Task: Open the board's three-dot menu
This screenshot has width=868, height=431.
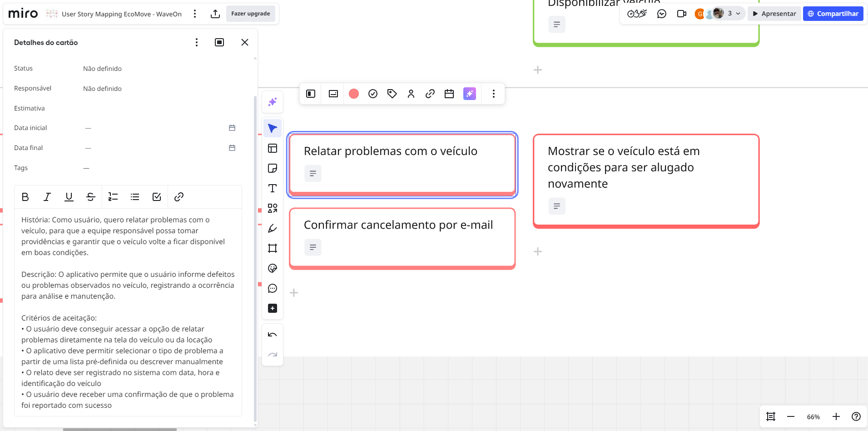Action: 195,14
